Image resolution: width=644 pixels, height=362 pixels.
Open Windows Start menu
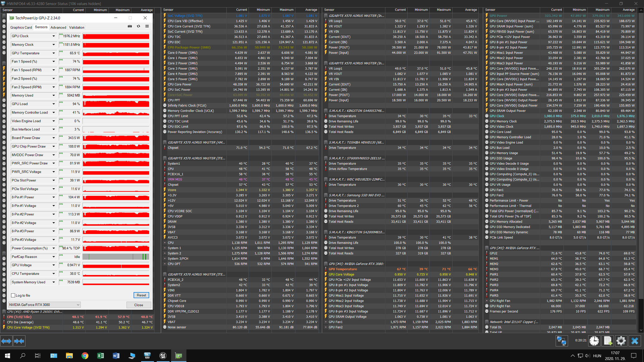coord(7,355)
